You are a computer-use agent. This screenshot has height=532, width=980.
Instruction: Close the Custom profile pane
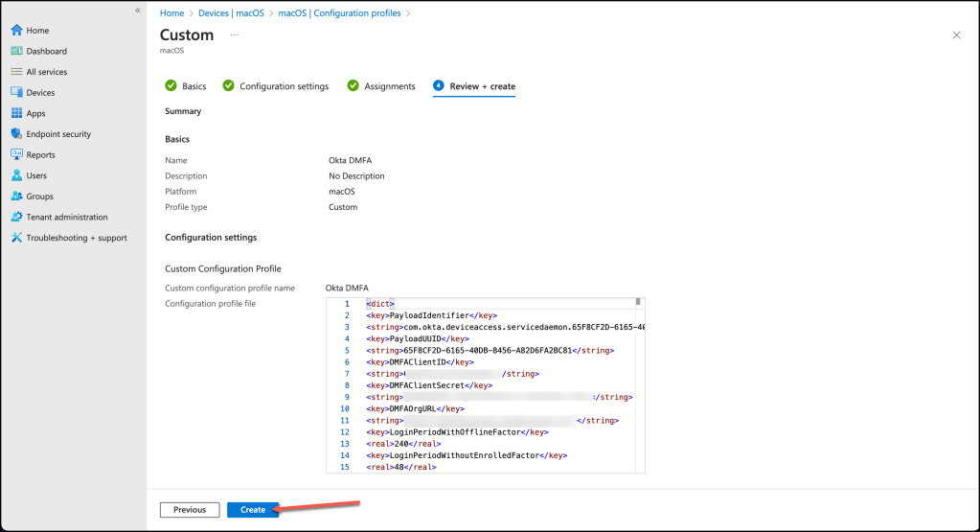click(x=956, y=35)
